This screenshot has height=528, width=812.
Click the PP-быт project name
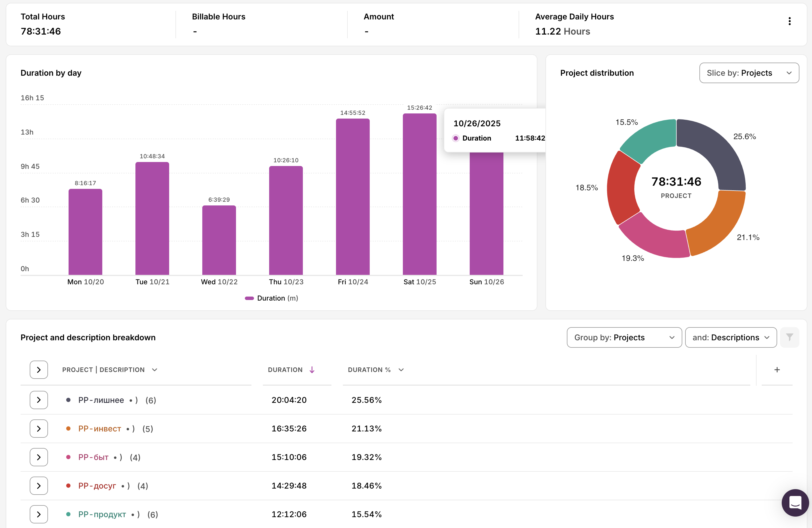pos(93,457)
